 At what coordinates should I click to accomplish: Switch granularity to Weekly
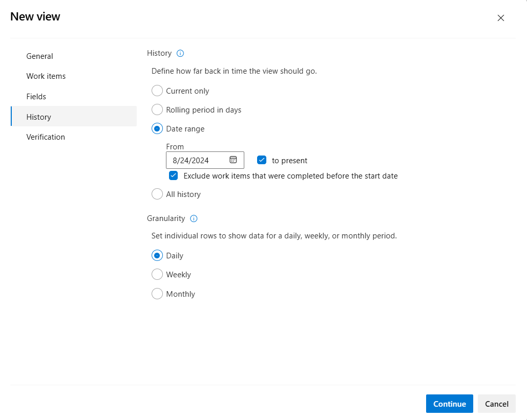coord(157,274)
